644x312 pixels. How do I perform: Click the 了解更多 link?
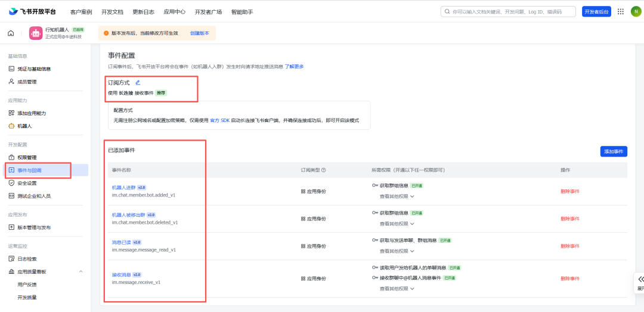click(294, 67)
